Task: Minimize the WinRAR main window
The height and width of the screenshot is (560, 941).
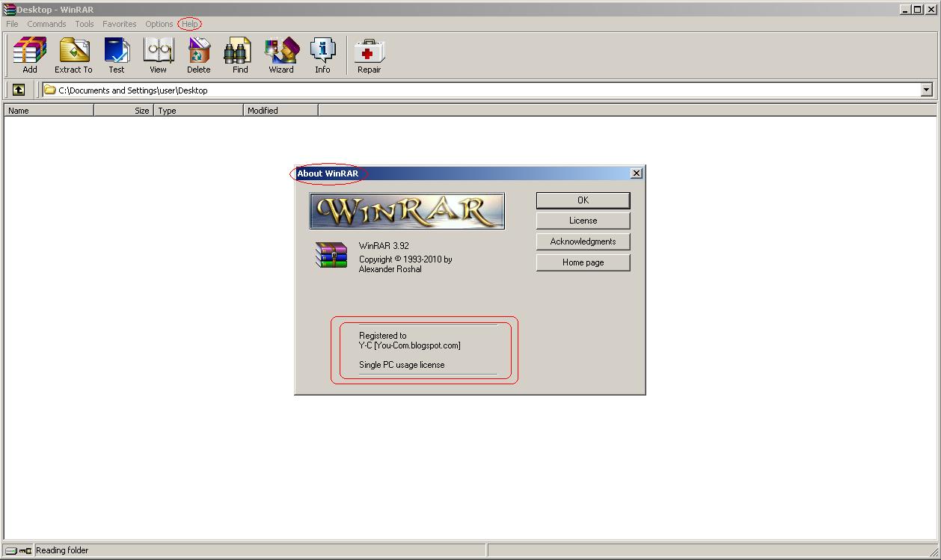Action: tap(905, 9)
